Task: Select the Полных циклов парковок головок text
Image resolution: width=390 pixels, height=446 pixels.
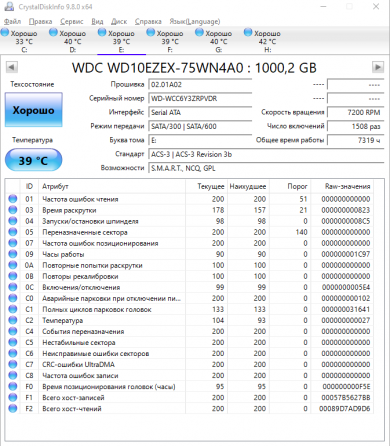Action: pyautogui.click(x=97, y=309)
